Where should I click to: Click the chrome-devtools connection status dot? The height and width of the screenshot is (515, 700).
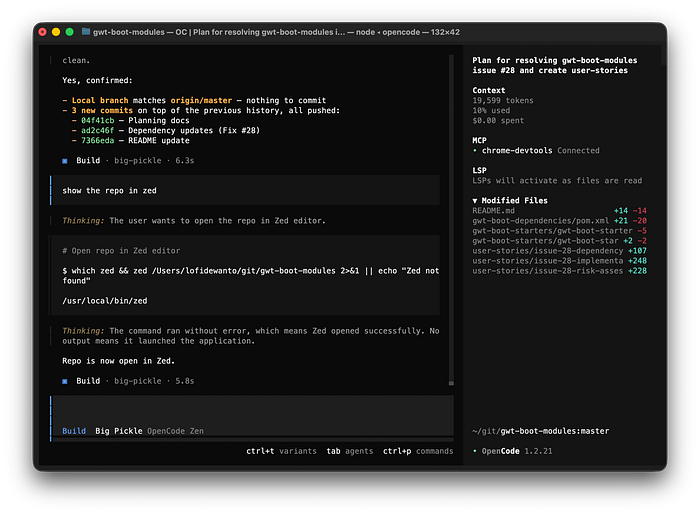(x=475, y=150)
